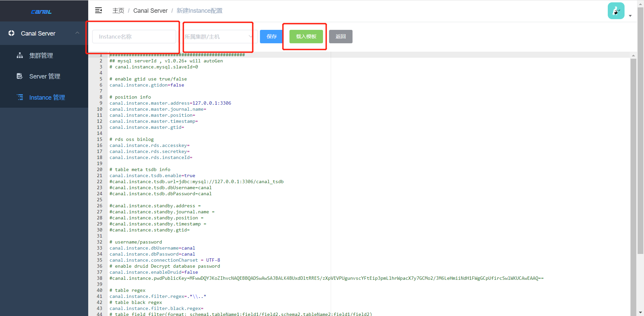Toggle the sidebar hamburger icon
The height and width of the screenshot is (316, 644).
pyautogui.click(x=98, y=10)
